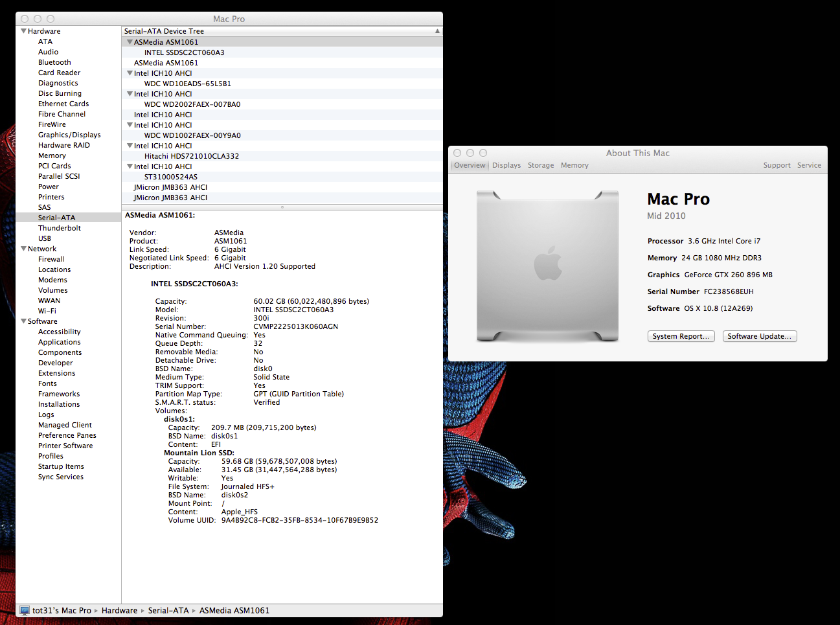Select USB in the sidebar
840x625 pixels.
(44, 238)
